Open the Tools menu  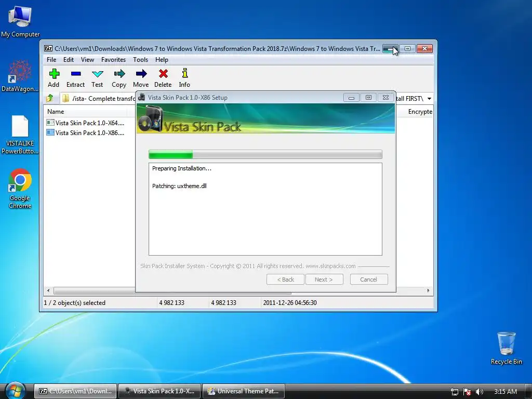point(140,60)
